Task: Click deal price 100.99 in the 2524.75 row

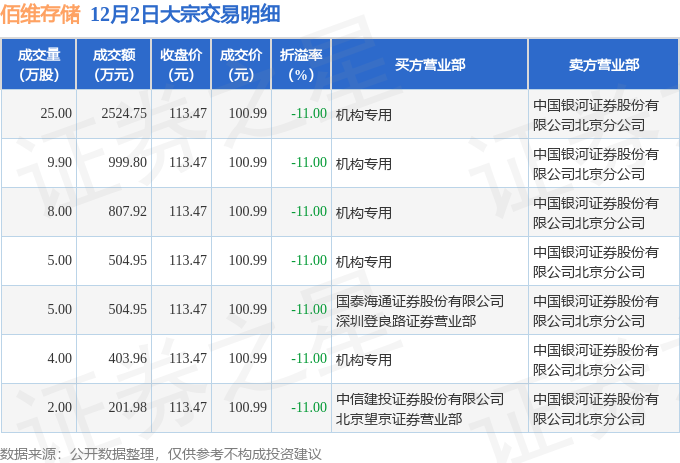Action: pos(248,114)
